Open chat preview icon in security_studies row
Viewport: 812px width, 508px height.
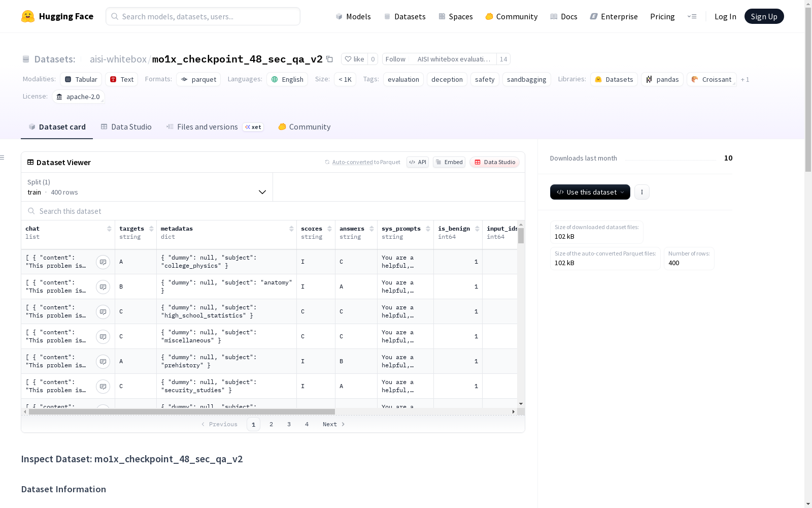pos(103,387)
